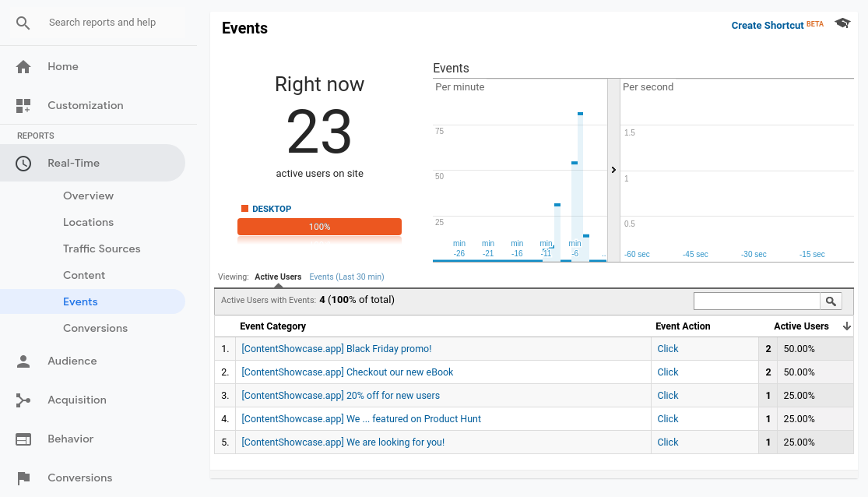Switch to Events (Last 30 min) view
The height and width of the screenshot is (497, 868).
pos(346,277)
